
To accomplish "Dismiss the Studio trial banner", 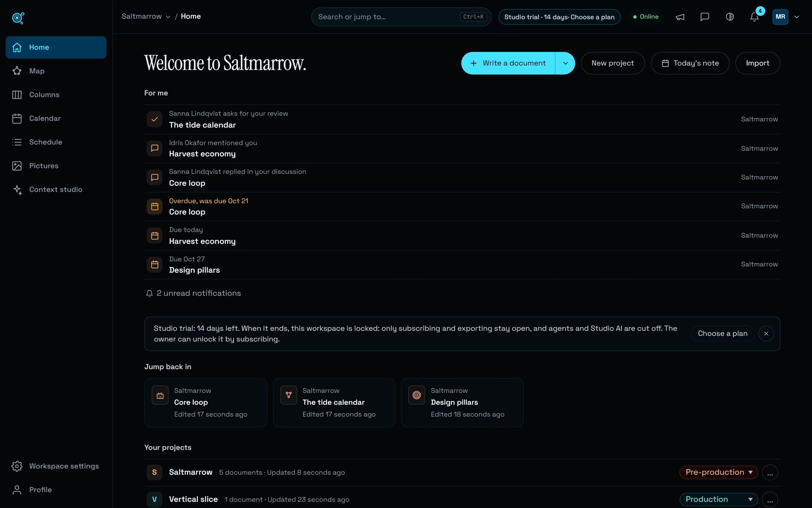I will [766, 334].
